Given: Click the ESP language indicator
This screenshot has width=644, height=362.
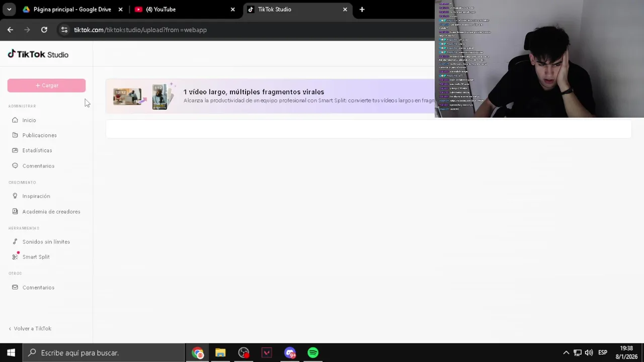Looking at the screenshot, I should (x=603, y=353).
